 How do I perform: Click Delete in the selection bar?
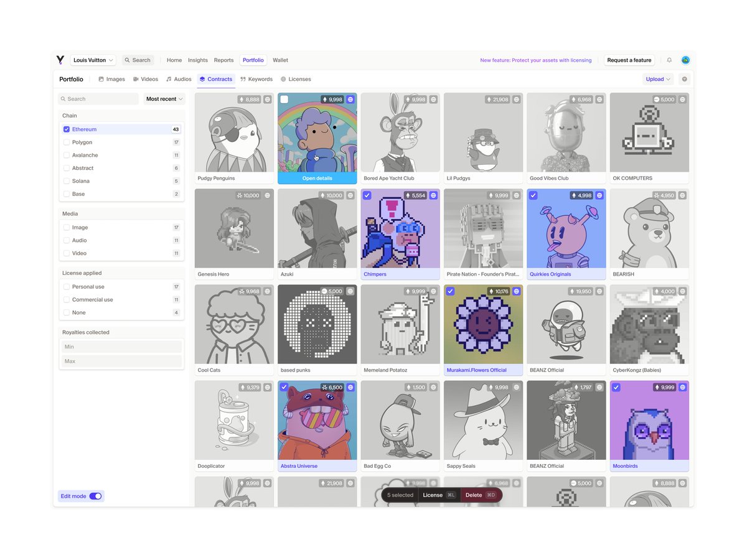481,495
